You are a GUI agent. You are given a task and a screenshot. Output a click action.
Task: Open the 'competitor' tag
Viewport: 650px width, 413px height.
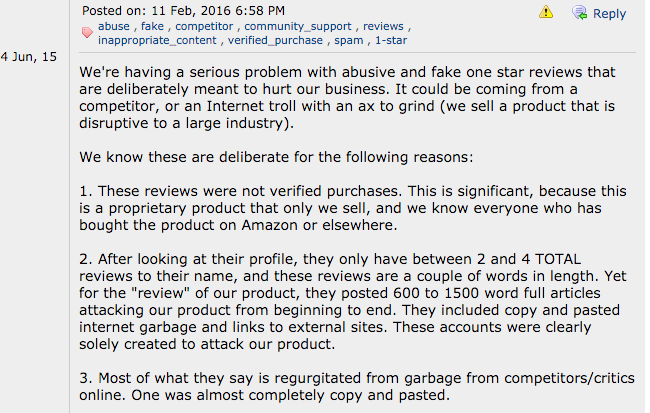click(204, 26)
